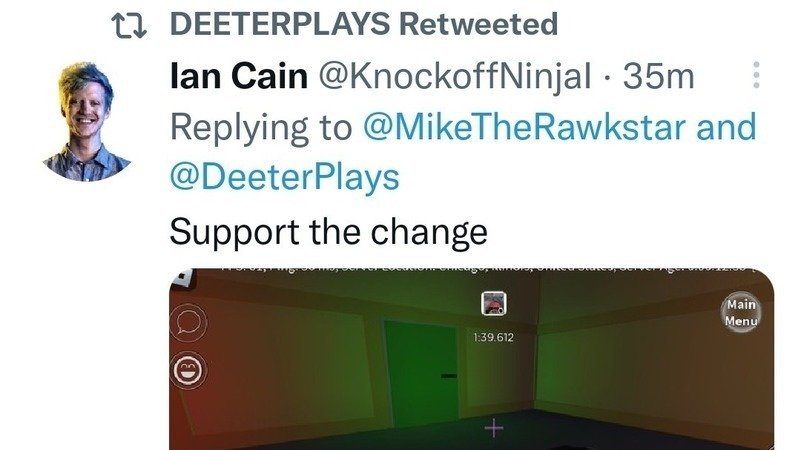Image resolution: width=800 pixels, height=450 pixels.
Task: Open the @DeeterPlays mention link
Action: point(284,178)
